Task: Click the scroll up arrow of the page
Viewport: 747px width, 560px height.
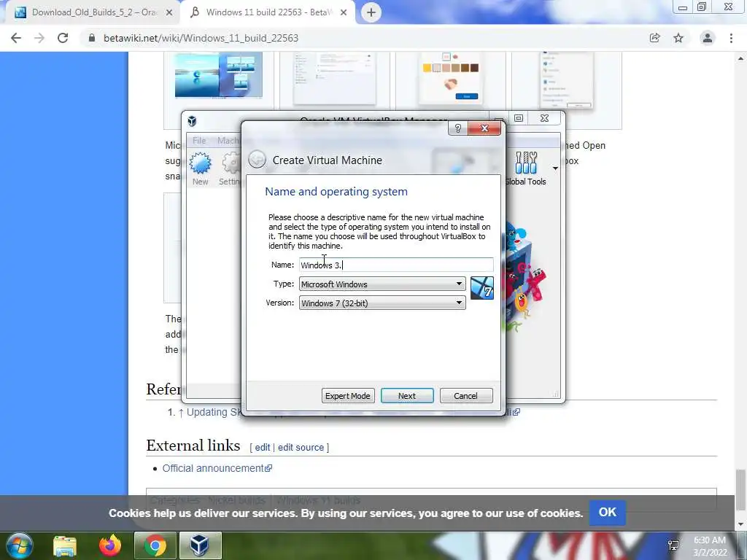Action: (x=740, y=58)
